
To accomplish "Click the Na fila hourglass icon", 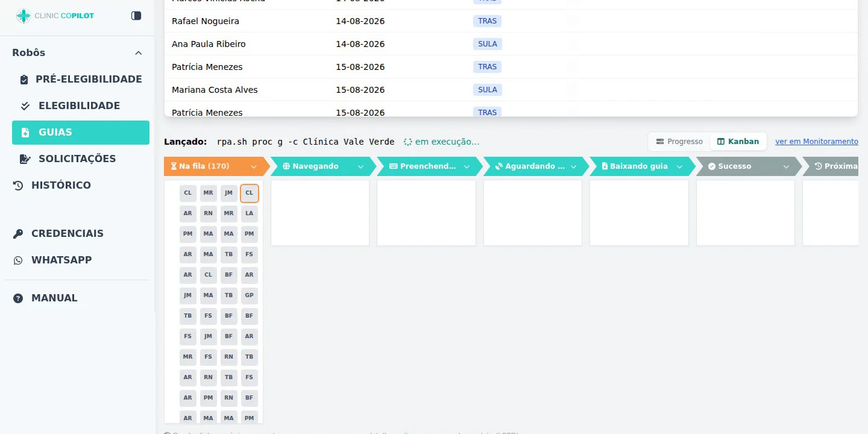I will tap(174, 166).
